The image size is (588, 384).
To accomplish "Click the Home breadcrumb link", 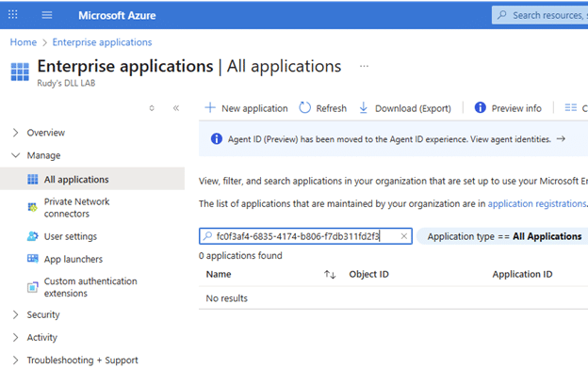I will point(24,42).
